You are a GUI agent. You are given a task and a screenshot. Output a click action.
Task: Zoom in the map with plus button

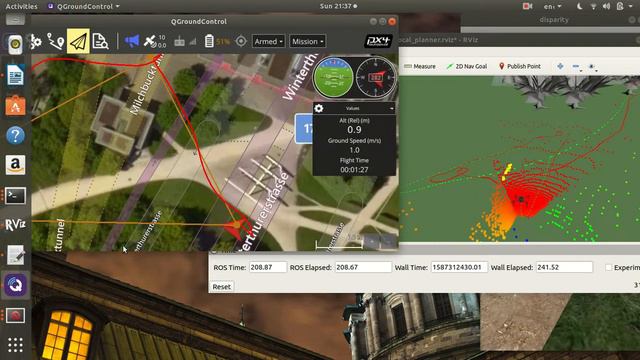371,241
